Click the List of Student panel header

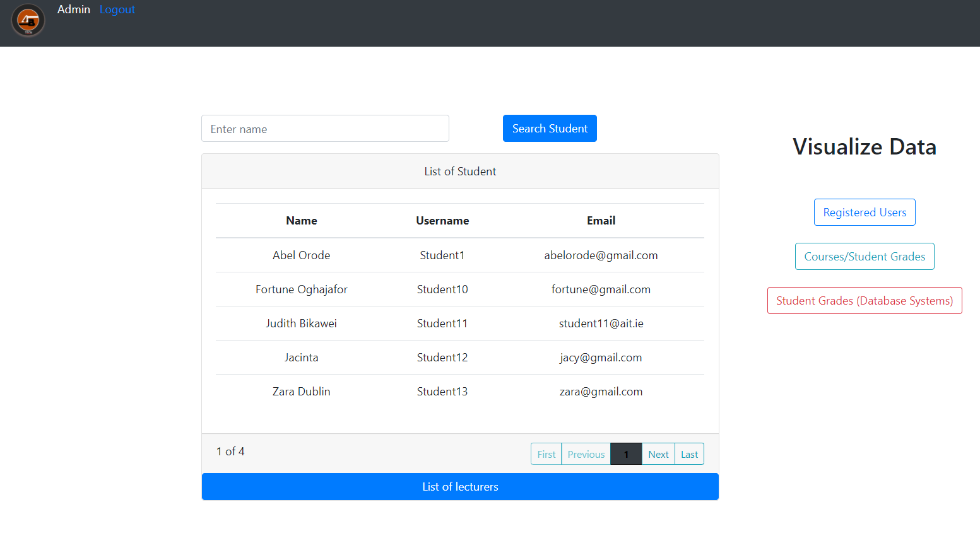[x=459, y=171]
